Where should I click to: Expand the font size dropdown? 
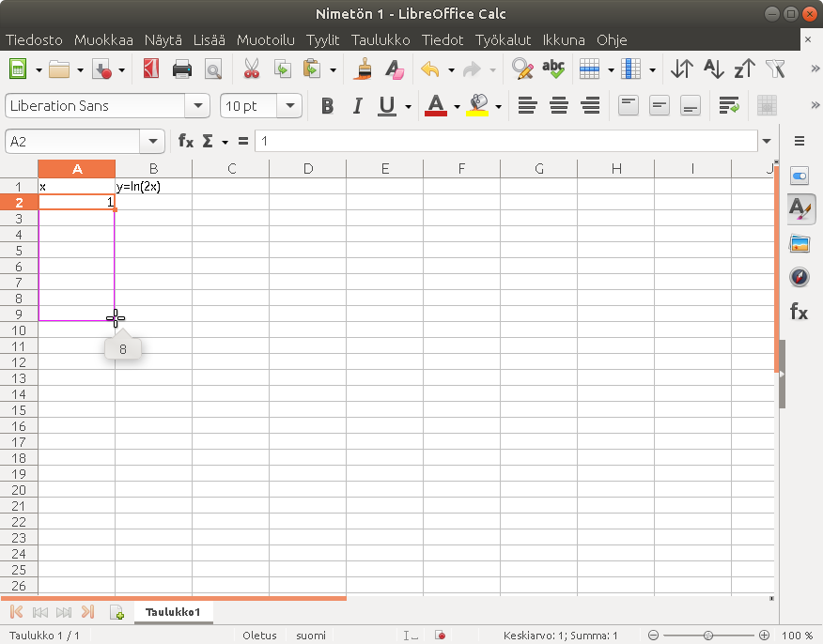(289, 106)
